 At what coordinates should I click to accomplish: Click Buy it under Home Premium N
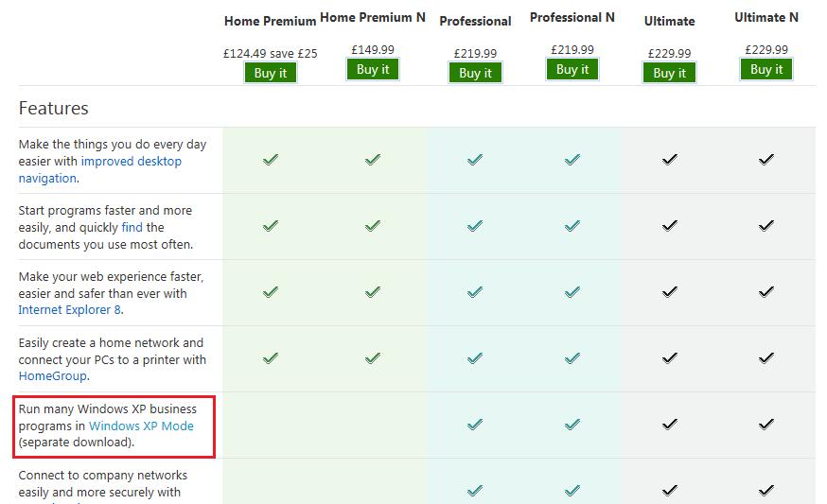point(373,69)
